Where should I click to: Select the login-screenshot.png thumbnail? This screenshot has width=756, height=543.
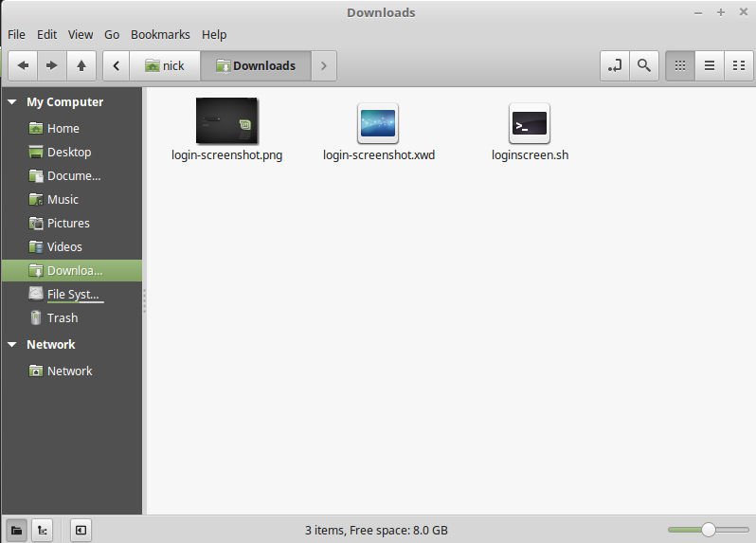coord(226,121)
